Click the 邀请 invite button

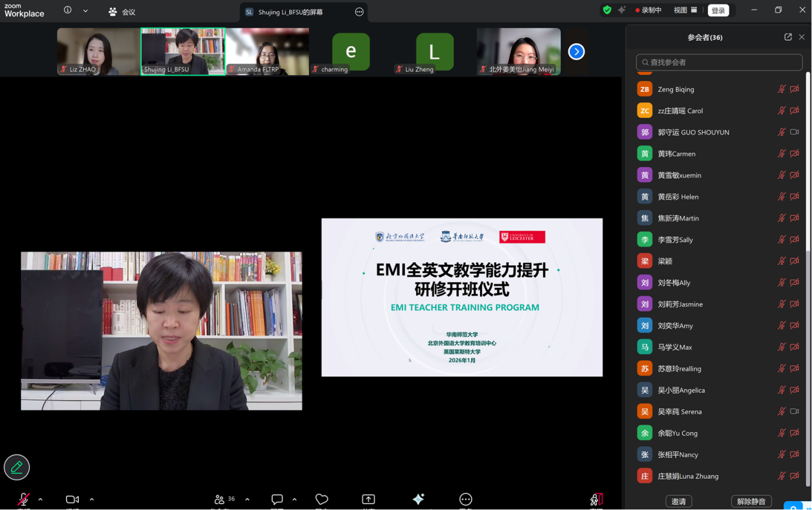pos(679,501)
